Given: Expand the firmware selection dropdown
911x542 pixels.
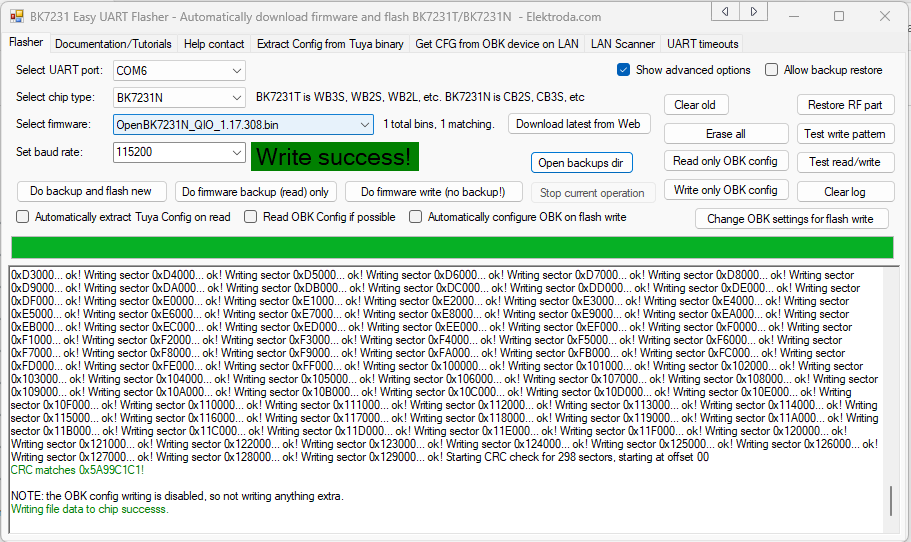Looking at the screenshot, I should click(364, 125).
